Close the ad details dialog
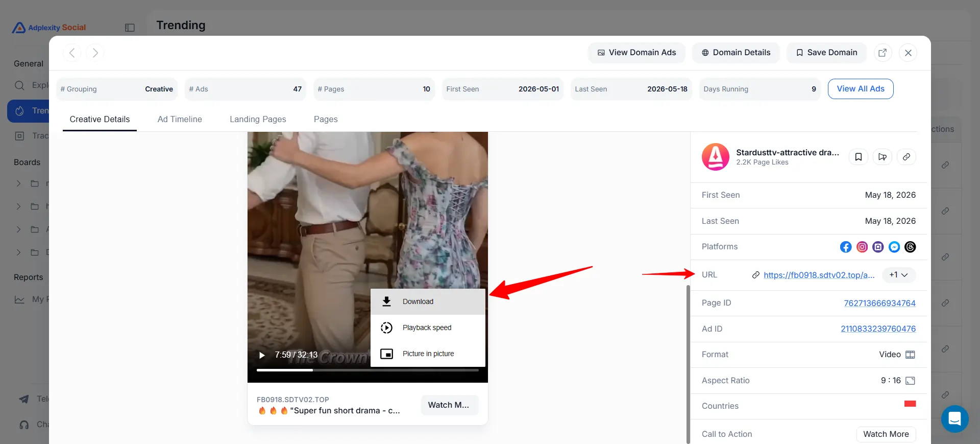Screen dimensions: 980x444 (908, 53)
